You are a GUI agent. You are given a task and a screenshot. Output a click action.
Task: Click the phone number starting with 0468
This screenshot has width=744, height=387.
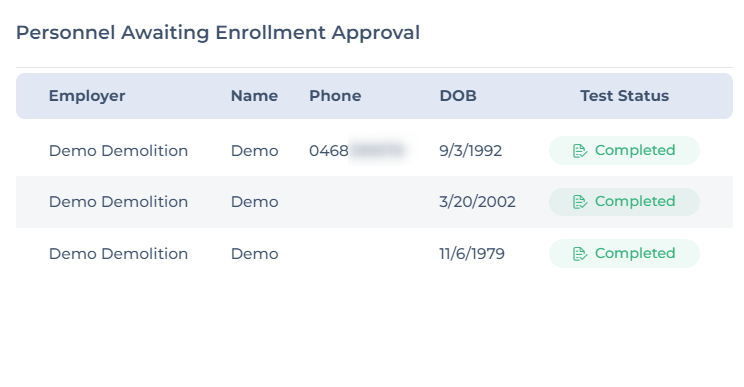357,151
